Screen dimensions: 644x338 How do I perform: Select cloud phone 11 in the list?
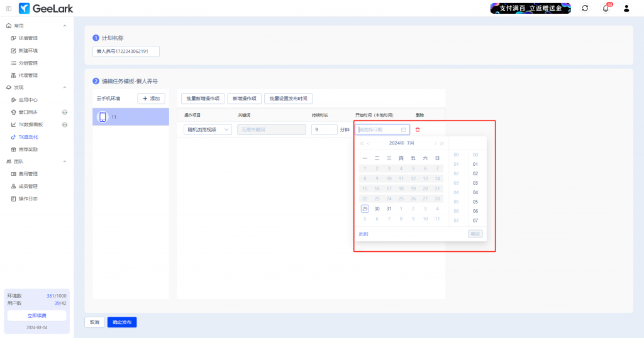[130, 117]
